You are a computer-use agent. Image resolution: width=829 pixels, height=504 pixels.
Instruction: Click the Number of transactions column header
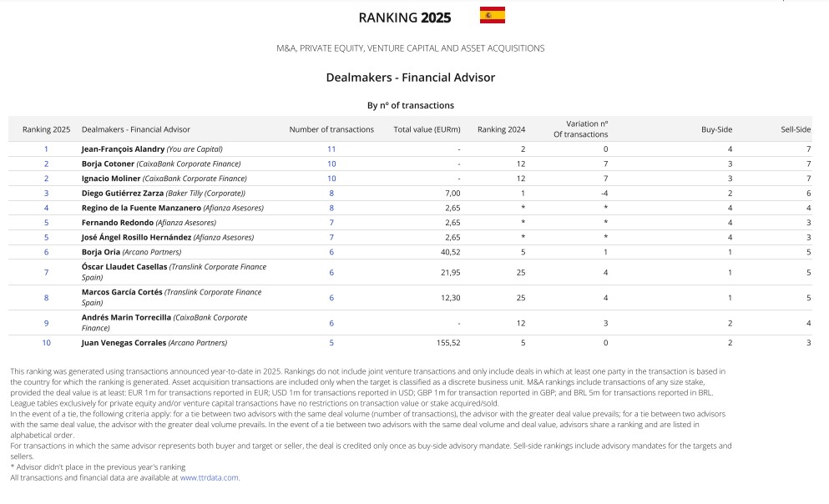(x=331, y=129)
